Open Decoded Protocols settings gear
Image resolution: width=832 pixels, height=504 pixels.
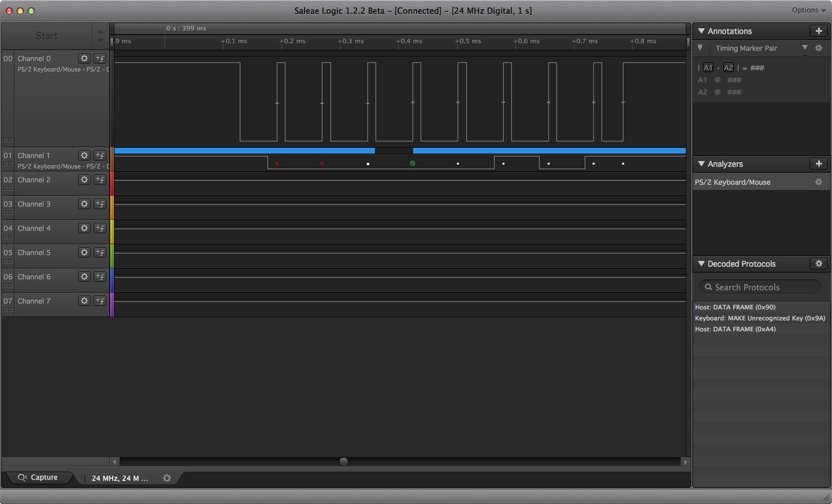pos(819,264)
